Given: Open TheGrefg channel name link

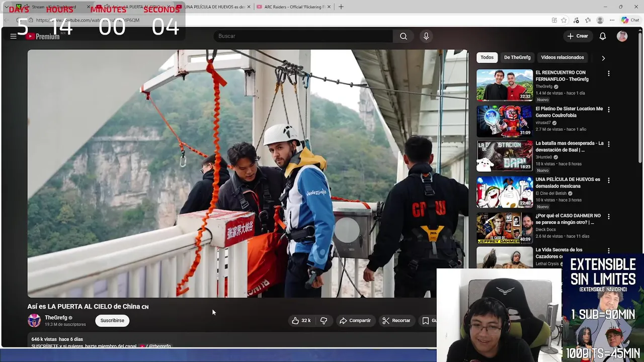Looking at the screenshot, I should coord(56,318).
